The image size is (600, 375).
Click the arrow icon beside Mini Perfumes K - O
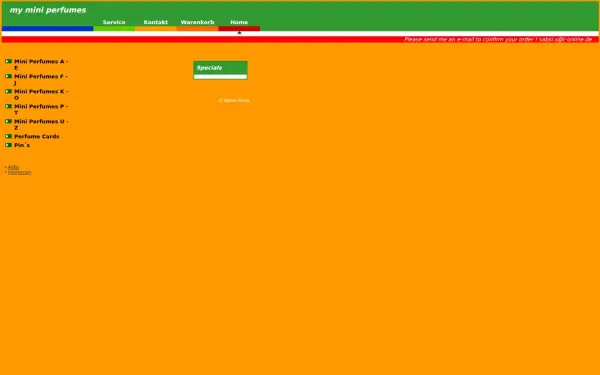pyautogui.click(x=8, y=91)
